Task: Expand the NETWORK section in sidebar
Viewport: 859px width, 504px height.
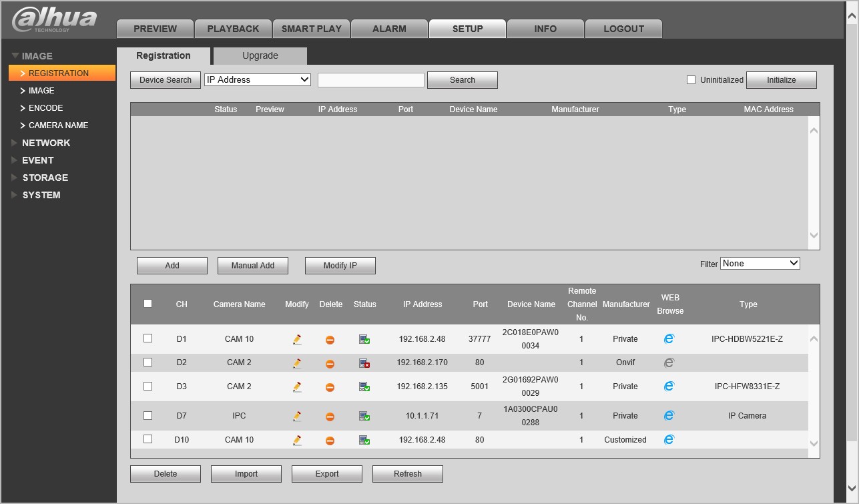Action: point(45,143)
